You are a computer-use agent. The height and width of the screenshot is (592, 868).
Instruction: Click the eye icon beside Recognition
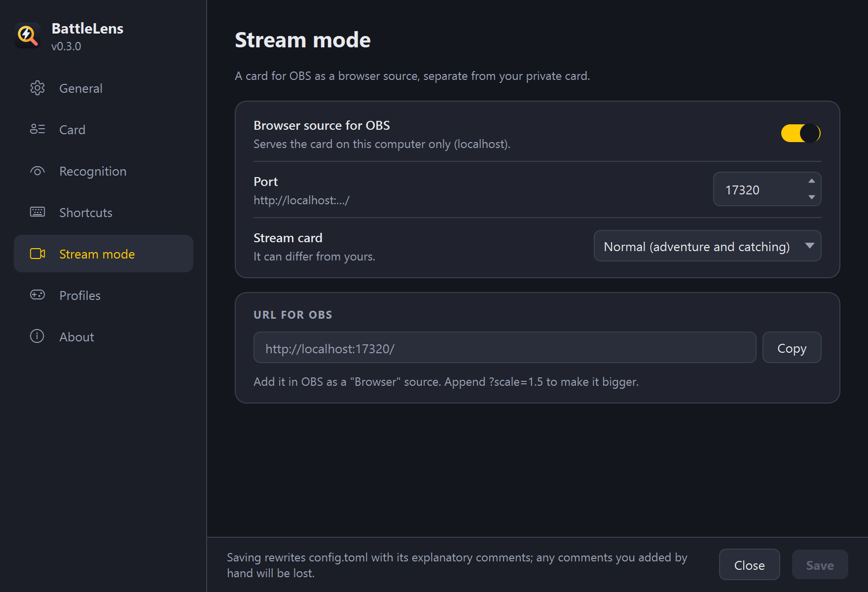(37, 171)
